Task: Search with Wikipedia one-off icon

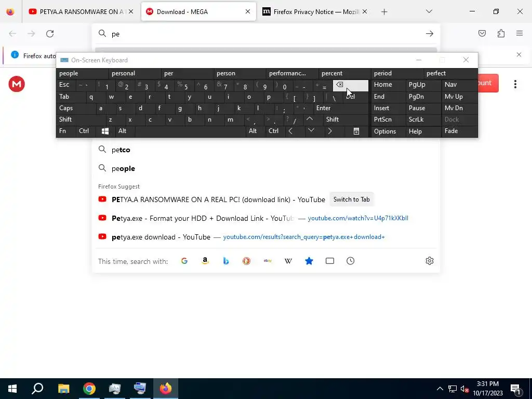Action: [288, 261]
